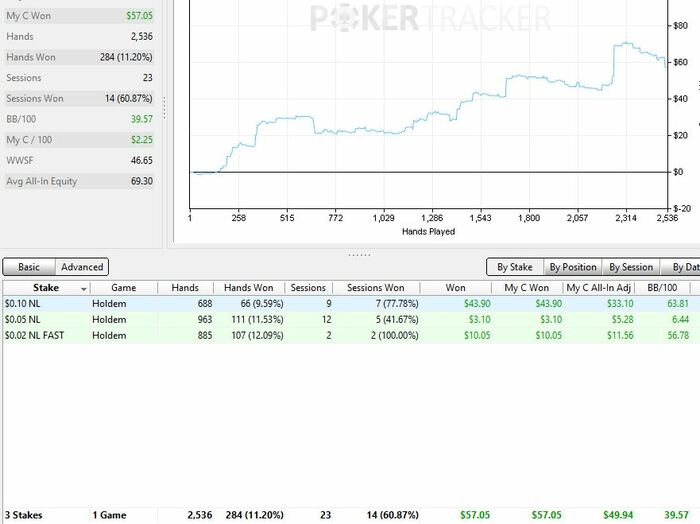700x524 pixels.
Task: Click the 7 (77.78%) sessions won cell
Action: coord(397,304)
